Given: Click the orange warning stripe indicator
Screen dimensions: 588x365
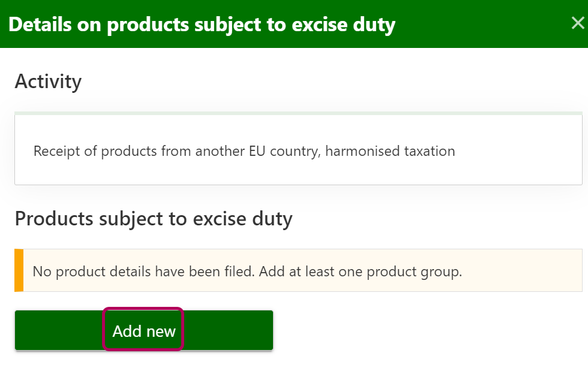Looking at the screenshot, I should point(19,270).
